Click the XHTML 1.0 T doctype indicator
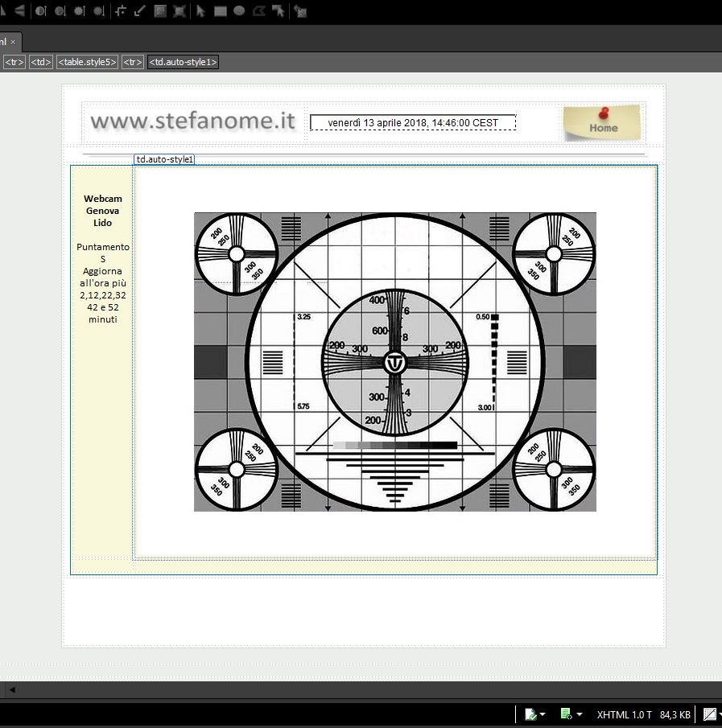Viewport: 722px width, 728px height. (x=624, y=714)
